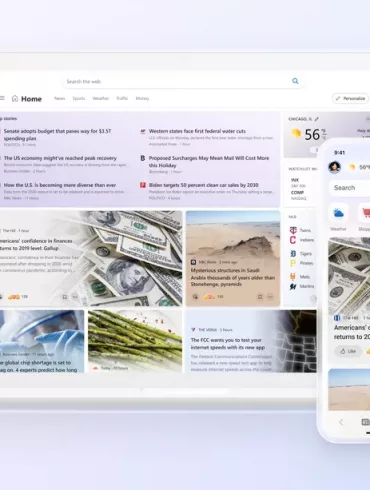
Task: Open the dollar bills photo on phone
Action: (x=349, y=275)
